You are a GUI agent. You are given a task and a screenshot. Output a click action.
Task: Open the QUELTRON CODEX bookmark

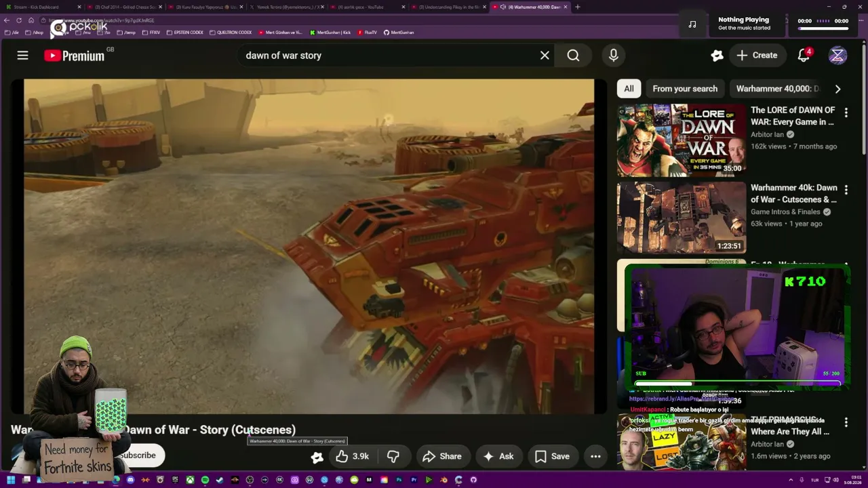click(x=231, y=33)
